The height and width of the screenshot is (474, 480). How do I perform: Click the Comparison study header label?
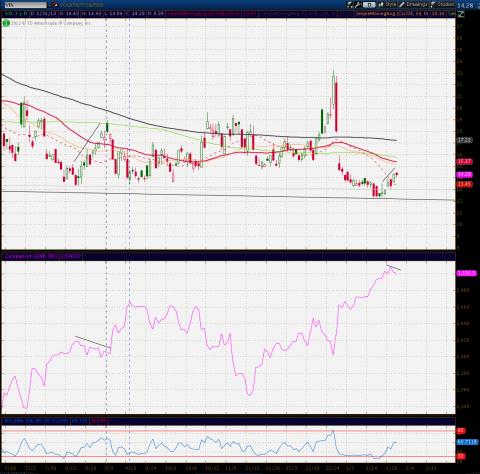tap(31, 256)
